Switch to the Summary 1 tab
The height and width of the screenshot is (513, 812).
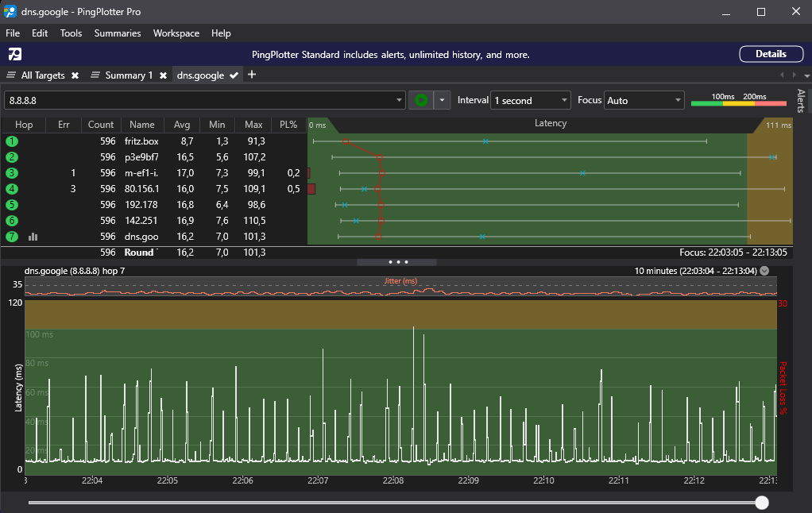pyautogui.click(x=129, y=75)
